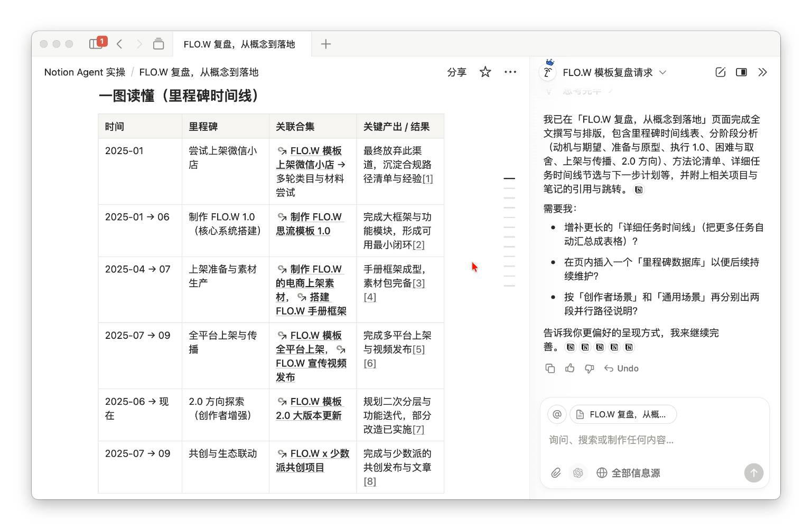Open the tab overview stack icon

click(158, 44)
